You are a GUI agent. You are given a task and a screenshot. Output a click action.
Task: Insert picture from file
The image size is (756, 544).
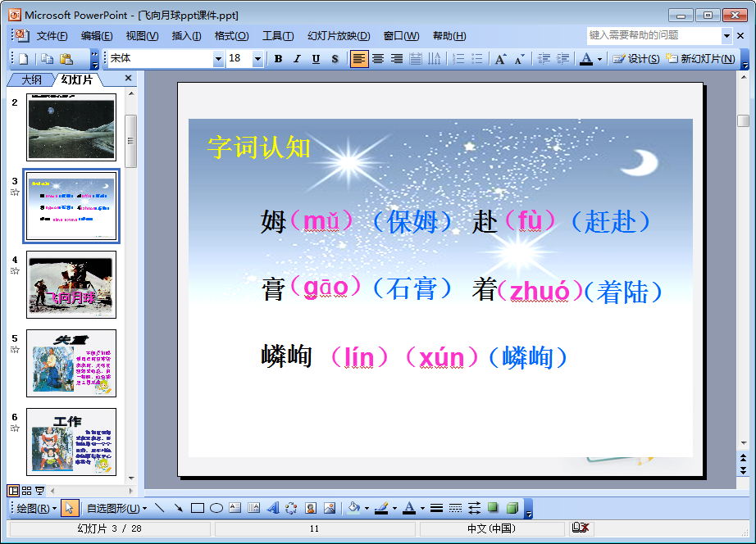click(x=330, y=508)
